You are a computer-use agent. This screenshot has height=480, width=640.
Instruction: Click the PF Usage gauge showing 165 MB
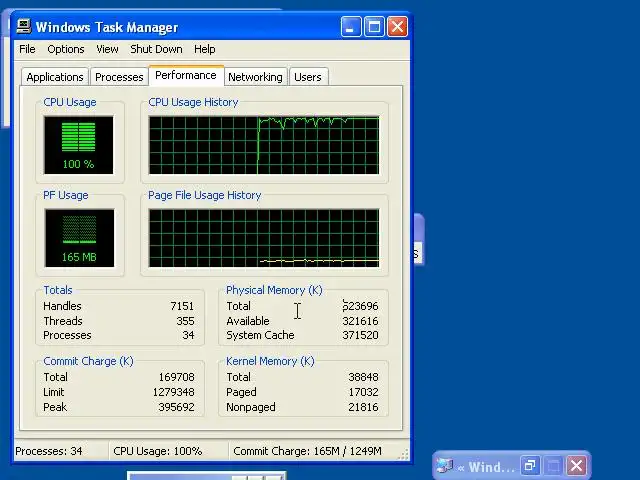[79, 238]
